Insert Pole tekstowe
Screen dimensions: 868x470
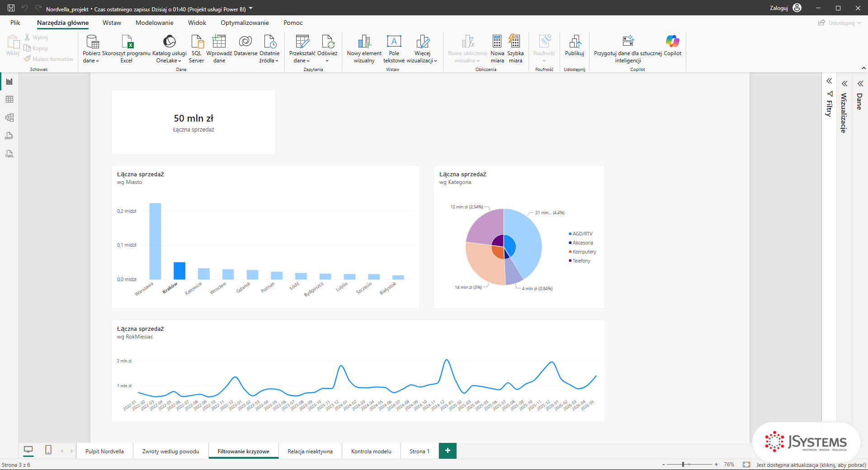coord(394,49)
